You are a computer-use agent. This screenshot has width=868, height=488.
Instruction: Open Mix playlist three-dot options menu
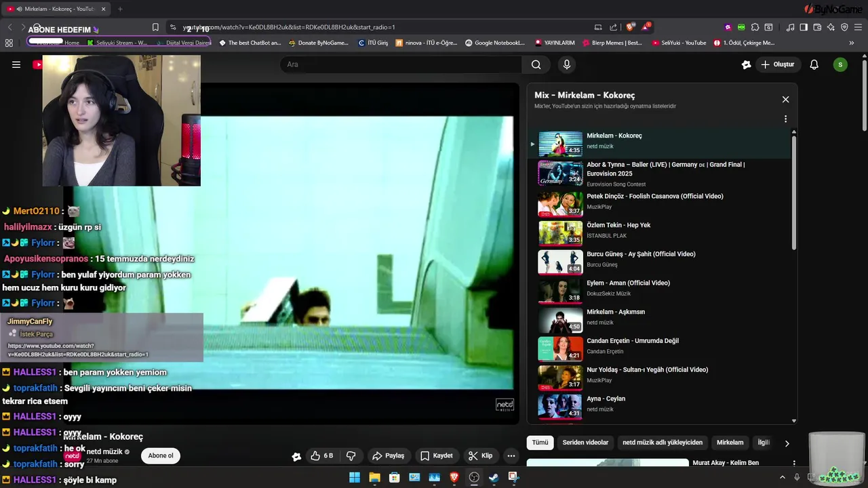tap(785, 119)
